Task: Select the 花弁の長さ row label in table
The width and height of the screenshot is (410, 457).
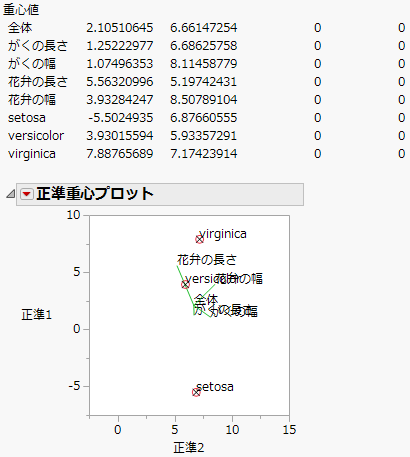Action: point(38,82)
